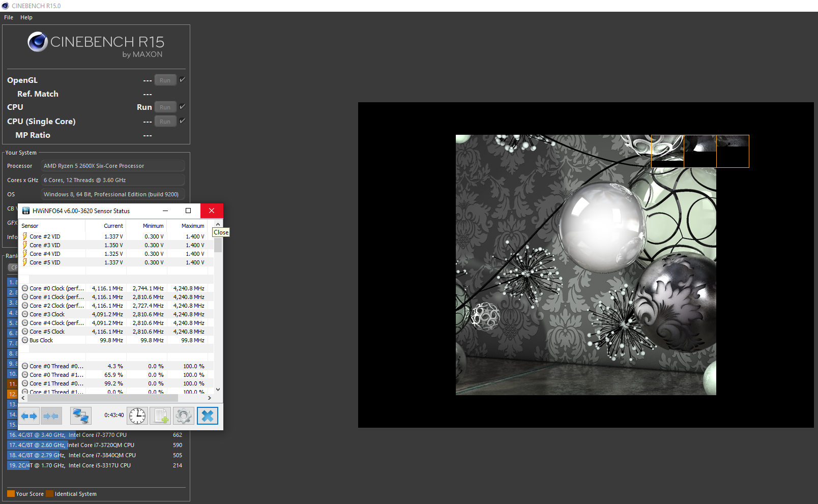The width and height of the screenshot is (818, 504).
Task: Click the clock icon beside Core #3 Clock
Action: click(x=25, y=314)
